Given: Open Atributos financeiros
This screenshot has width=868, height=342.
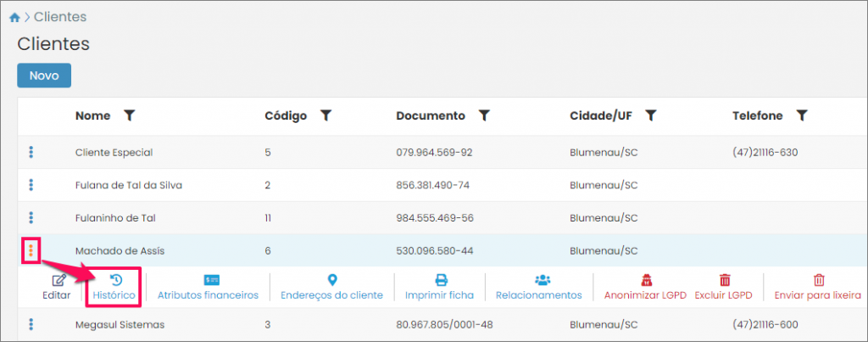Looking at the screenshot, I should click(208, 287).
